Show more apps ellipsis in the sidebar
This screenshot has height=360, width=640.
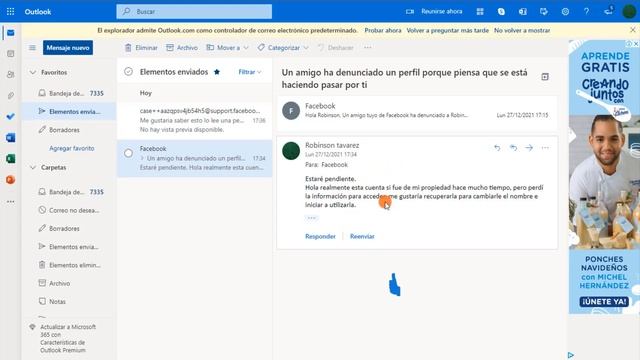[11, 201]
